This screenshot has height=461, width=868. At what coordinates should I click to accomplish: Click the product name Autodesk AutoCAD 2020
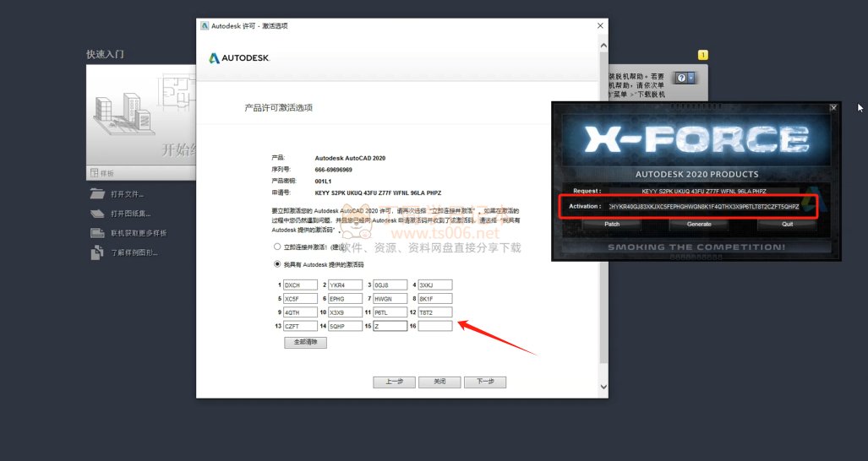pyautogui.click(x=351, y=158)
